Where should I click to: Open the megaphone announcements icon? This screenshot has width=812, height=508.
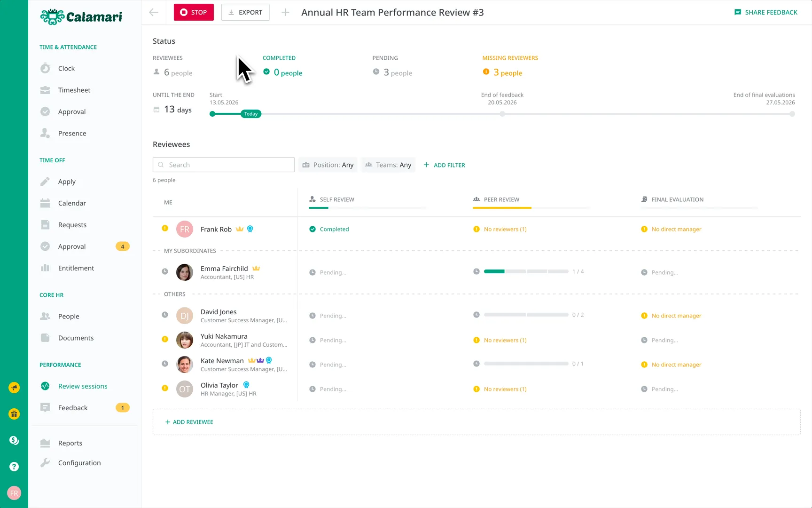(x=14, y=388)
